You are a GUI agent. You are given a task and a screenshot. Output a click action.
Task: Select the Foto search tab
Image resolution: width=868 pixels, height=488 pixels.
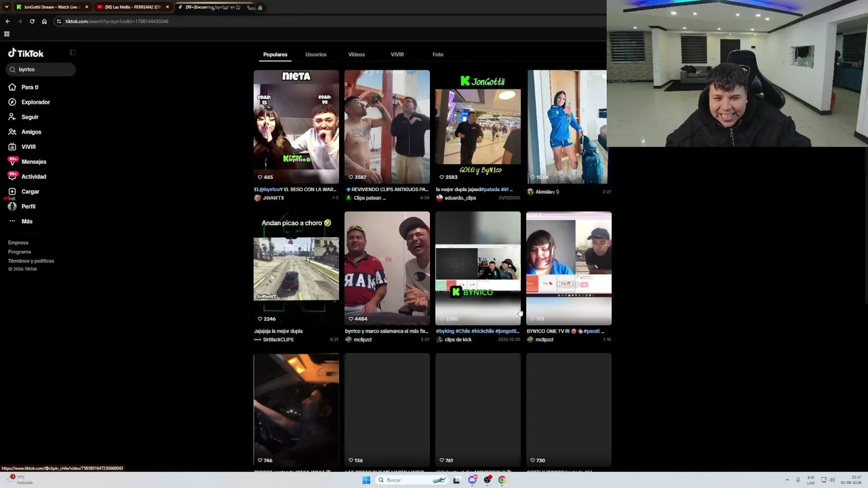(438, 54)
